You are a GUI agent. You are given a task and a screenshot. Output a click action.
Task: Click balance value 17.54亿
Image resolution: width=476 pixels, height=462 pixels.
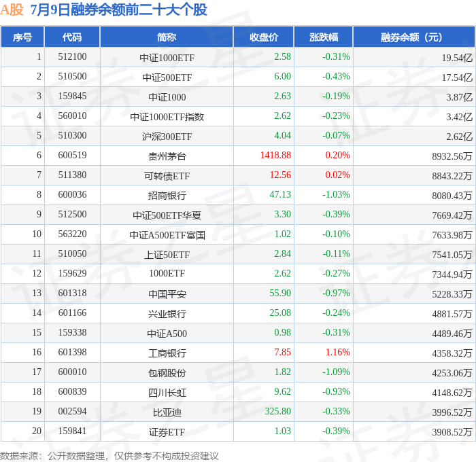[x=457, y=77]
